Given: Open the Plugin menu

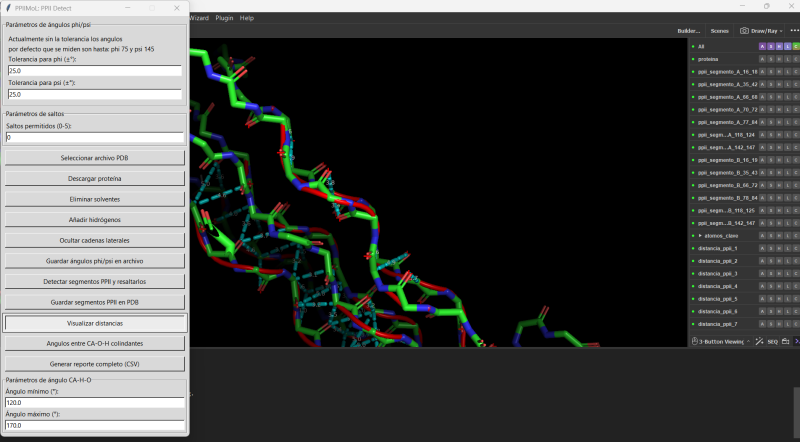Looking at the screenshot, I should [x=224, y=18].
